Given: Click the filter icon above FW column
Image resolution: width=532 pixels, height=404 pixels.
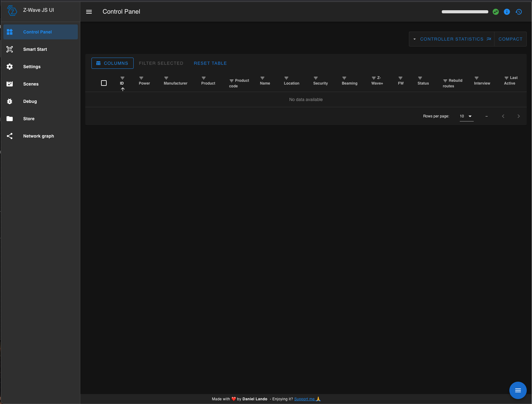Looking at the screenshot, I should [401, 78].
